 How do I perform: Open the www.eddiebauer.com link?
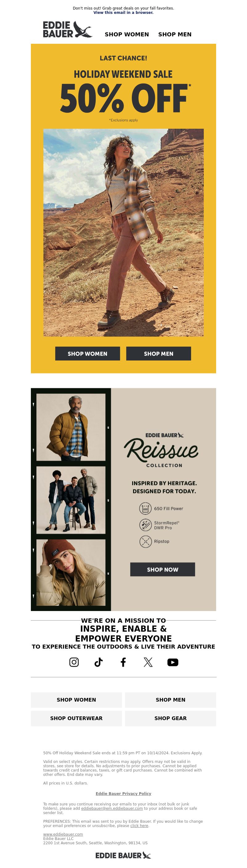pyautogui.click(x=63, y=834)
